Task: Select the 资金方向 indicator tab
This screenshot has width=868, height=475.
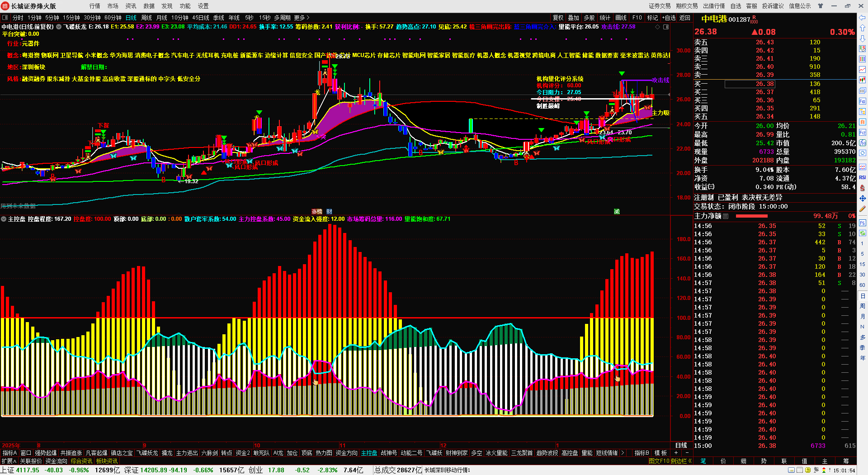Action: tap(346, 453)
